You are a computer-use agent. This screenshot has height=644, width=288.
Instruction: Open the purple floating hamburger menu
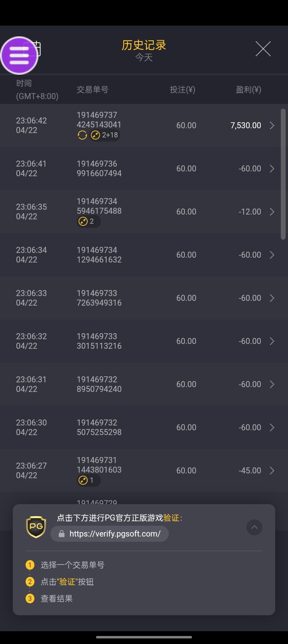coord(19,55)
